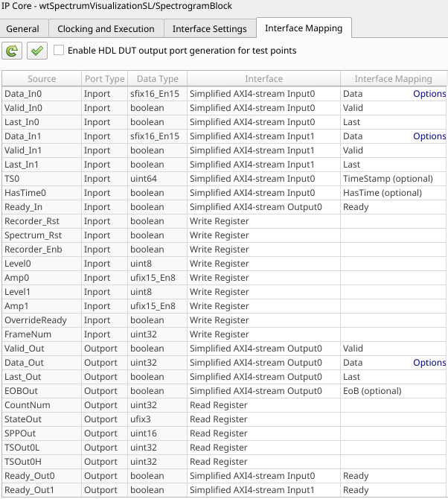Open Interface dropdown for Valid_In1 row
Image resolution: width=448 pixels, height=499 pixels.
tap(263, 150)
